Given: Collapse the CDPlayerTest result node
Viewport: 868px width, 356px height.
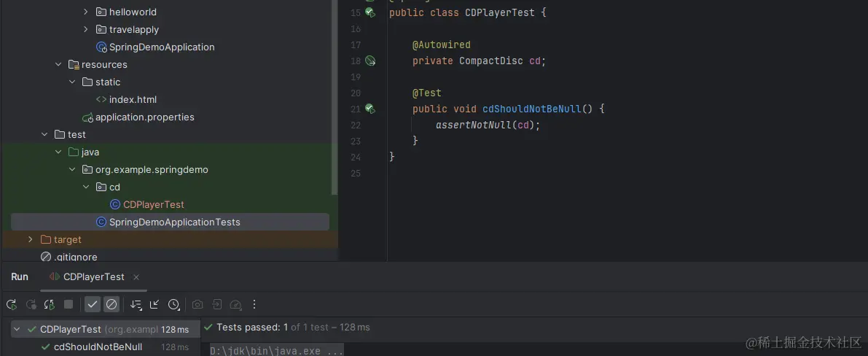Looking at the screenshot, I should coord(17,330).
